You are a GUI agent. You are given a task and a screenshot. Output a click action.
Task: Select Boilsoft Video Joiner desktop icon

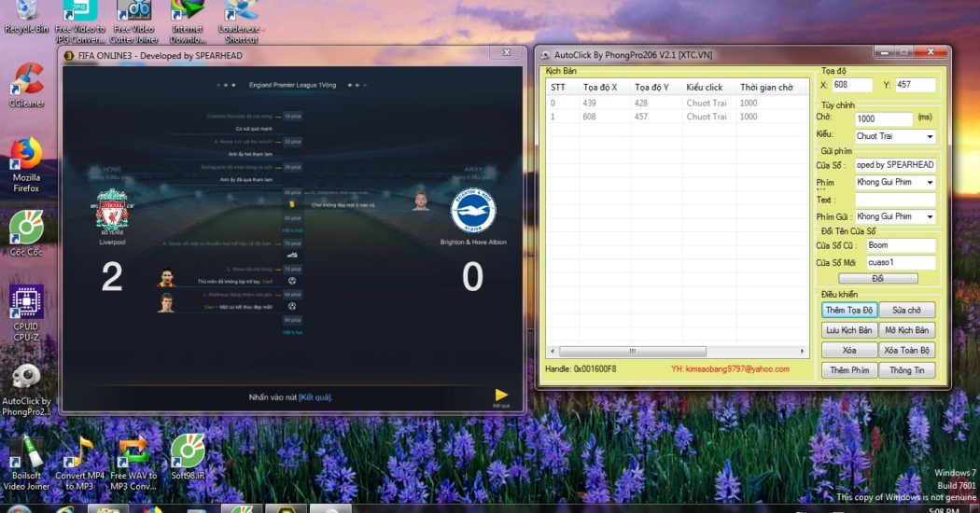[26, 463]
